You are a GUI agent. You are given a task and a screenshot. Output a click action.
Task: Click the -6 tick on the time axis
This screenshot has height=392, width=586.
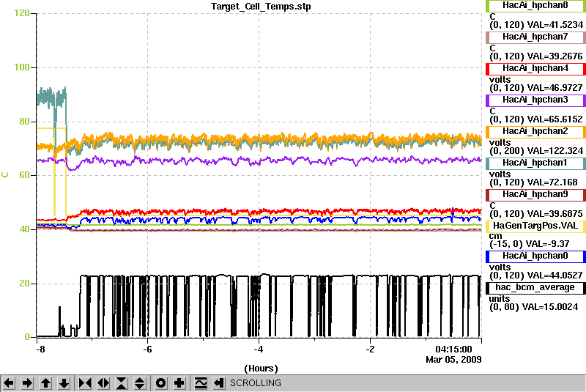[x=148, y=350]
